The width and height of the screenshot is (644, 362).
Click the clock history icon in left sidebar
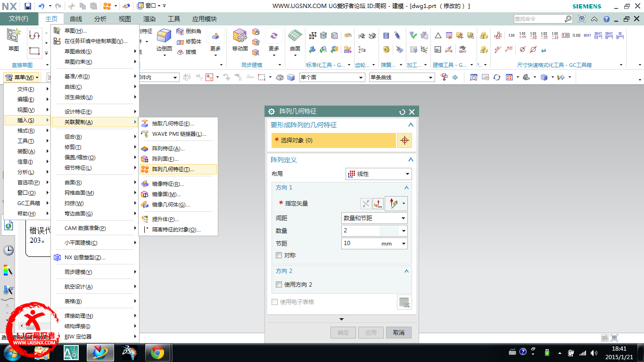tap(8, 250)
